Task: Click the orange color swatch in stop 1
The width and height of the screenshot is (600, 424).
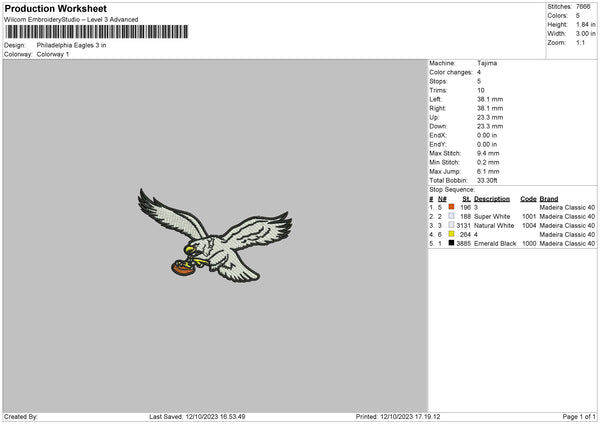Action: click(452, 207)
